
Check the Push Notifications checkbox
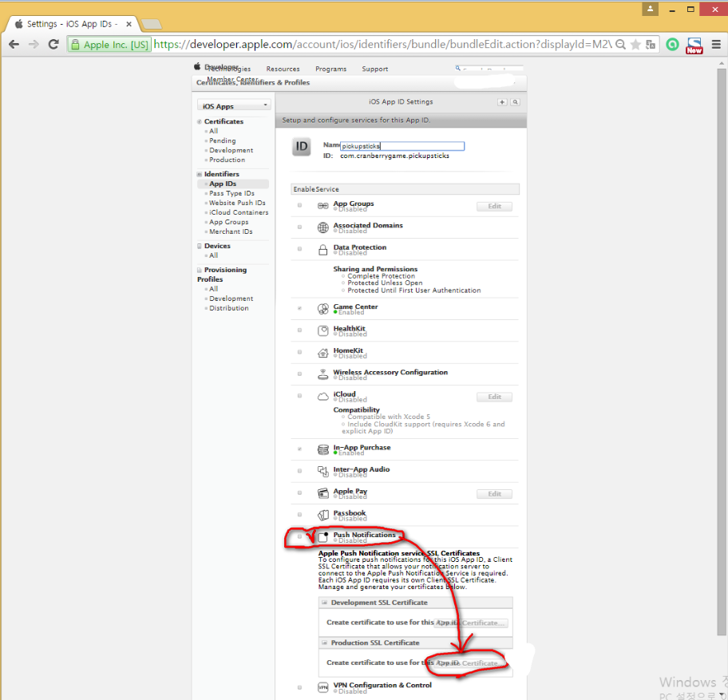pyautogui.click(x=299, y=536)
